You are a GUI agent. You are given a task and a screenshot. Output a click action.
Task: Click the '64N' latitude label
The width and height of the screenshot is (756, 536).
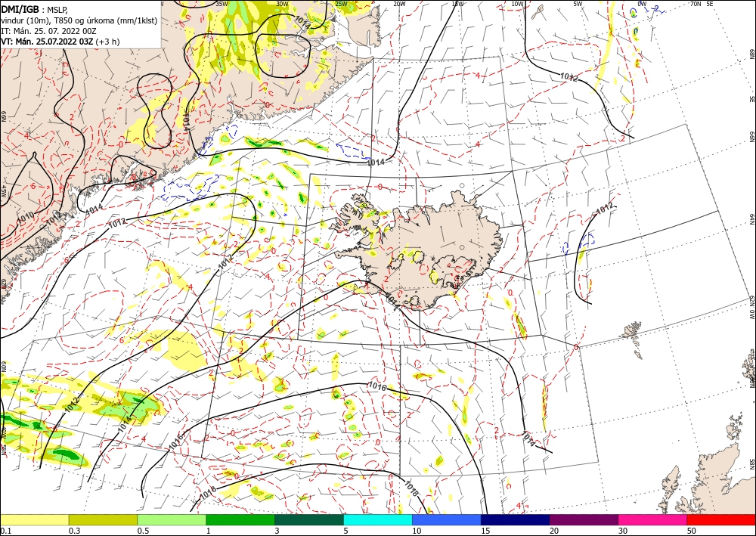click(751, 219)
